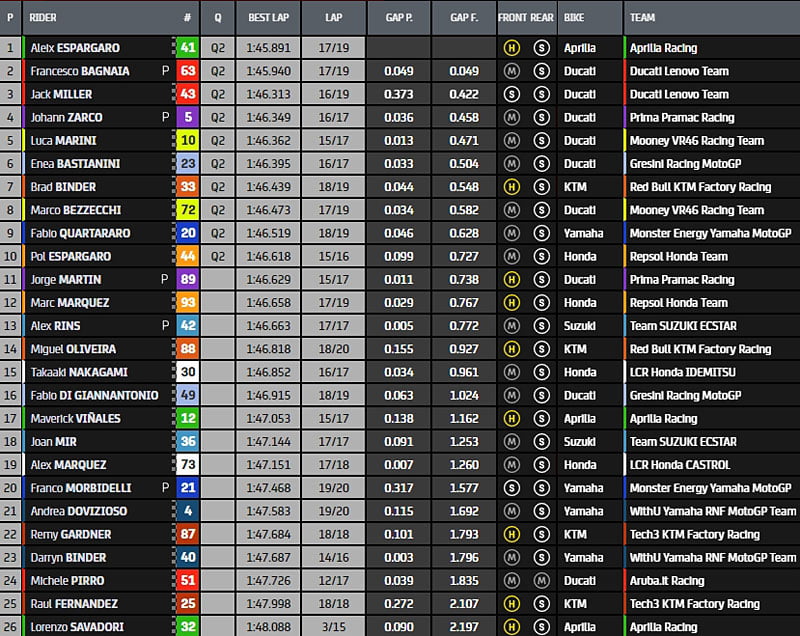800x636 pixels.
Task: Click the 1:45.891 best lap time cell
Action: pyautogui.click(x=269, y=48)
